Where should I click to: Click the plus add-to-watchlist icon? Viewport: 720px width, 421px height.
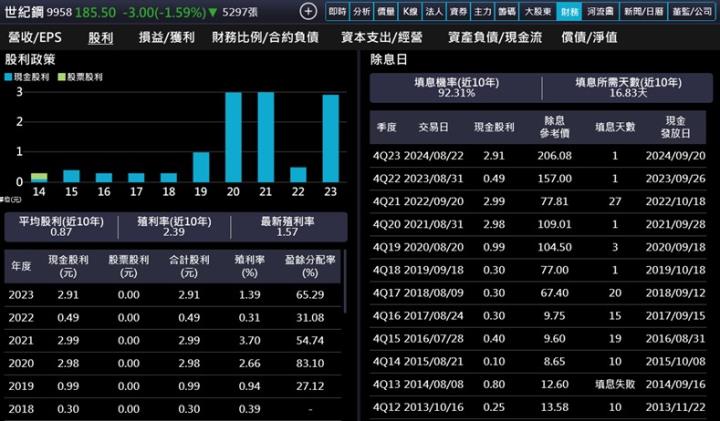tap(308, 11)
